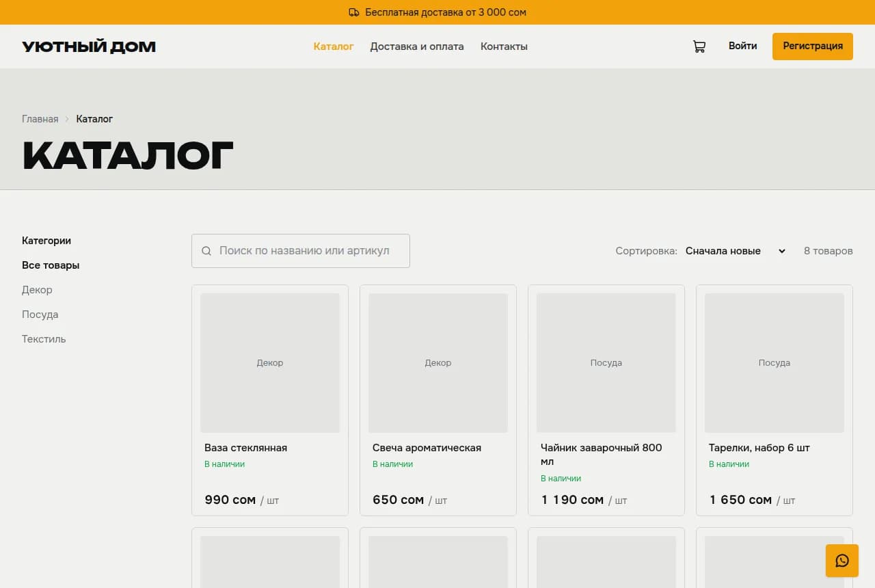Screen dimensions: 875x588
Task: Click the Каталог breadcrumb text
Action: 94,119
